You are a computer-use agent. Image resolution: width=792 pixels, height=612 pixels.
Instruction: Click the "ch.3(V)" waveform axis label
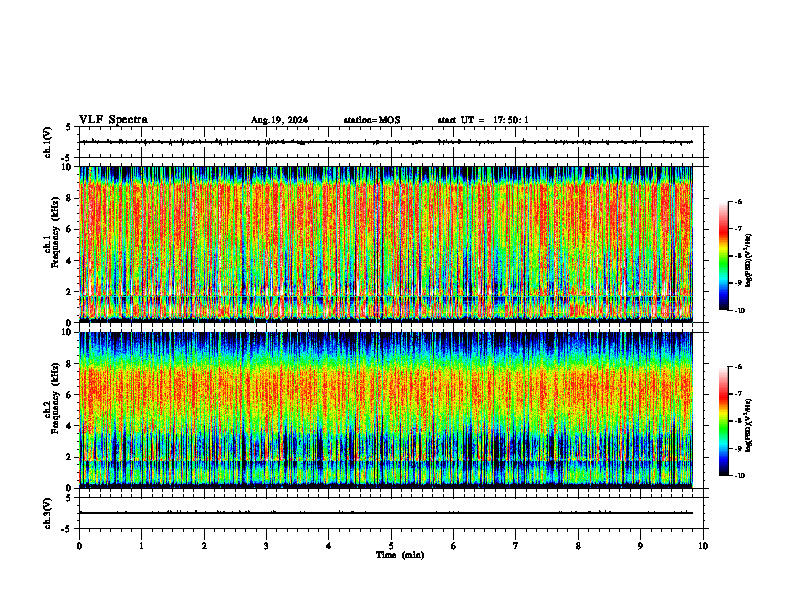(x=47, y=513)
